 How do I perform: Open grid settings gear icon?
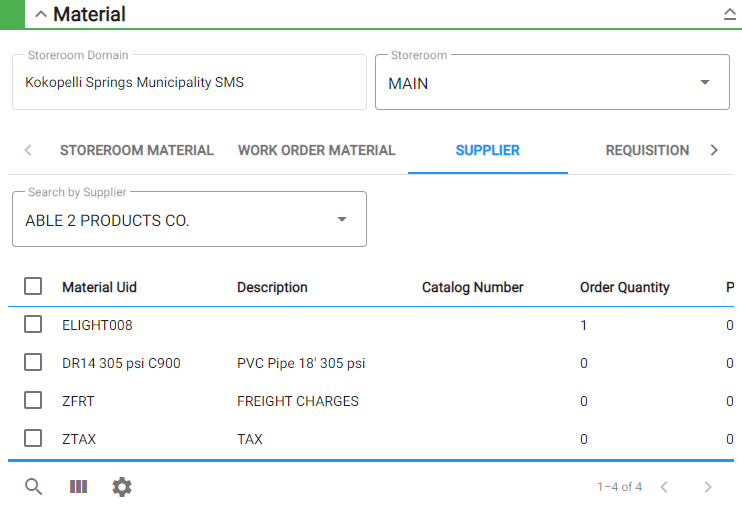click(x=122, y=487)
